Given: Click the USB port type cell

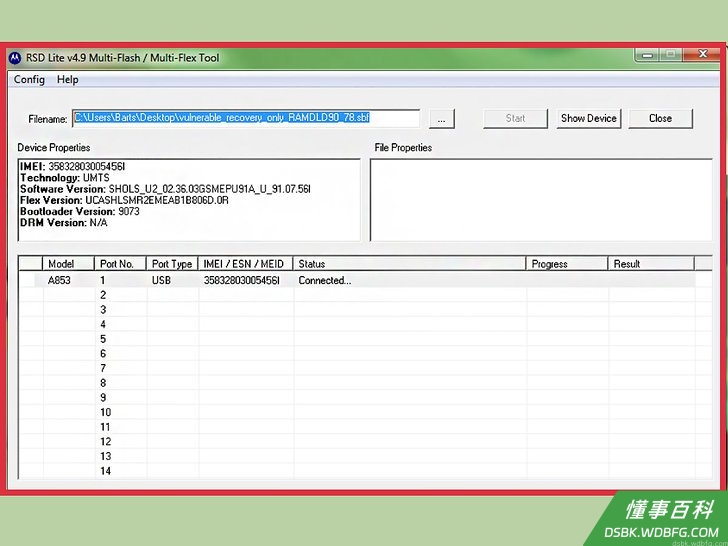Looking at the screenshot, I should click(161, 280).
